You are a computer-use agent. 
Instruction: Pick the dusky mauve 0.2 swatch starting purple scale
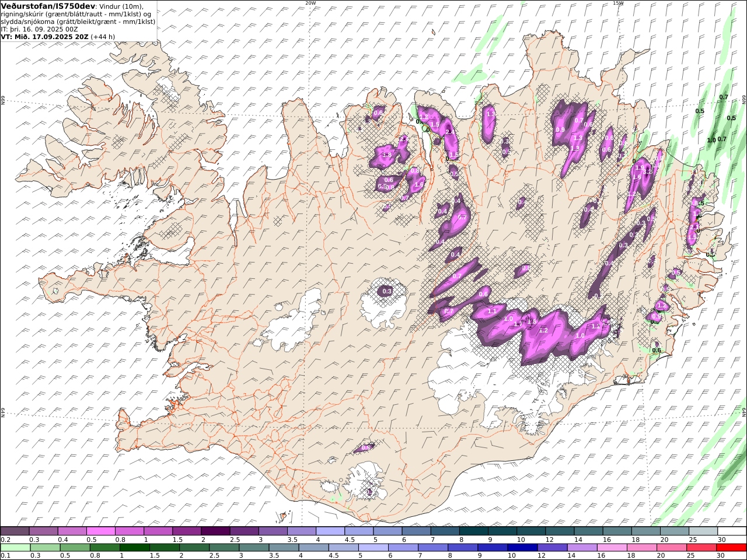coord(15,531)
